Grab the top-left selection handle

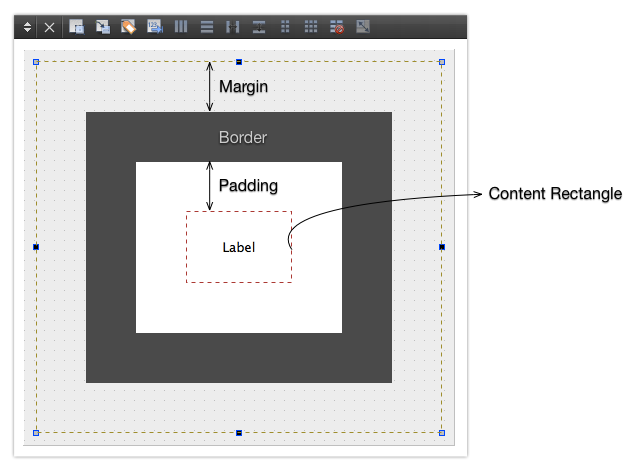(36, 62)
